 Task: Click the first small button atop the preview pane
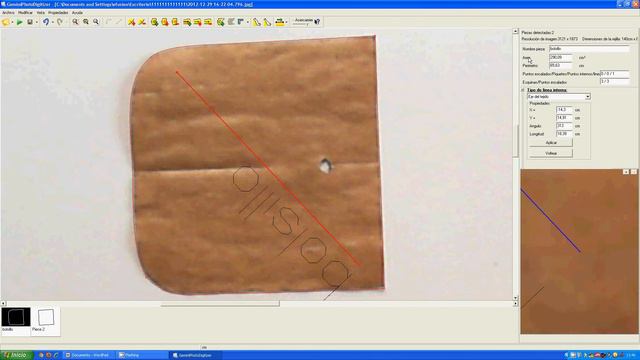[626, 172]
